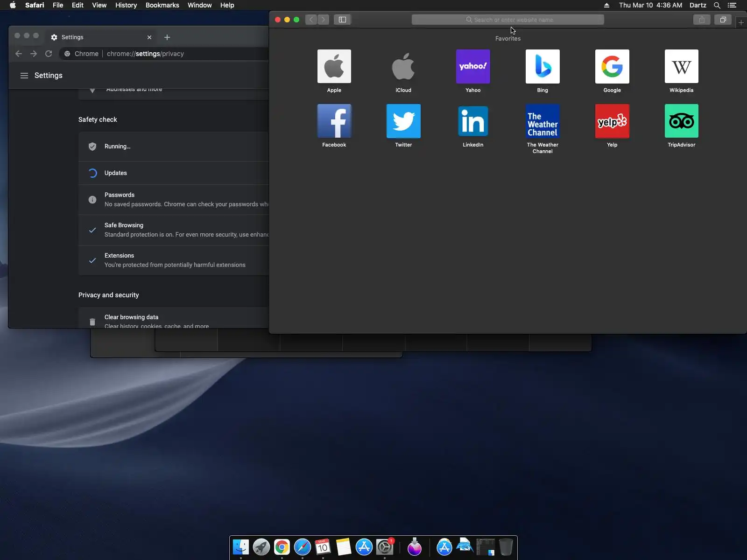This screenshot has width=747, height=560.
Task: Click the Running… safety check status
Action: (118, 147)
